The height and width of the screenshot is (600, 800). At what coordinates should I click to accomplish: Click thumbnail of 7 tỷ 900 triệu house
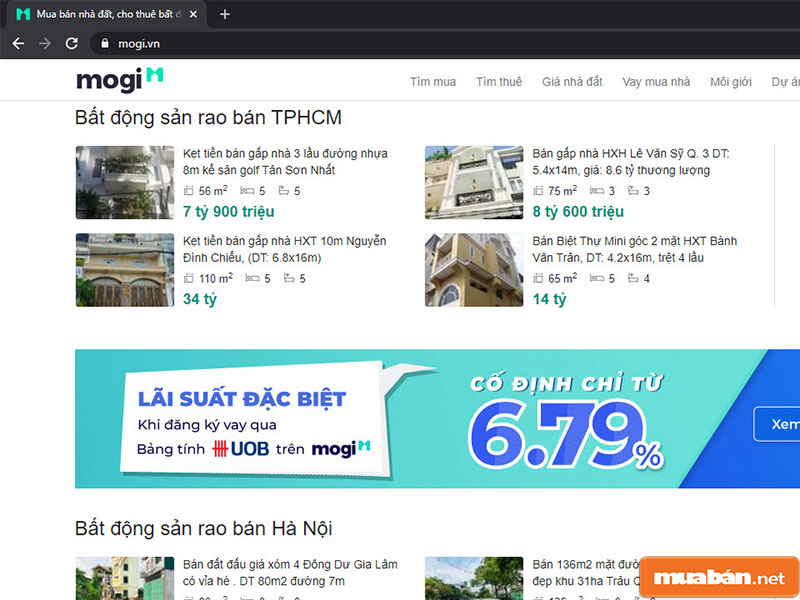tap(125, 183)
